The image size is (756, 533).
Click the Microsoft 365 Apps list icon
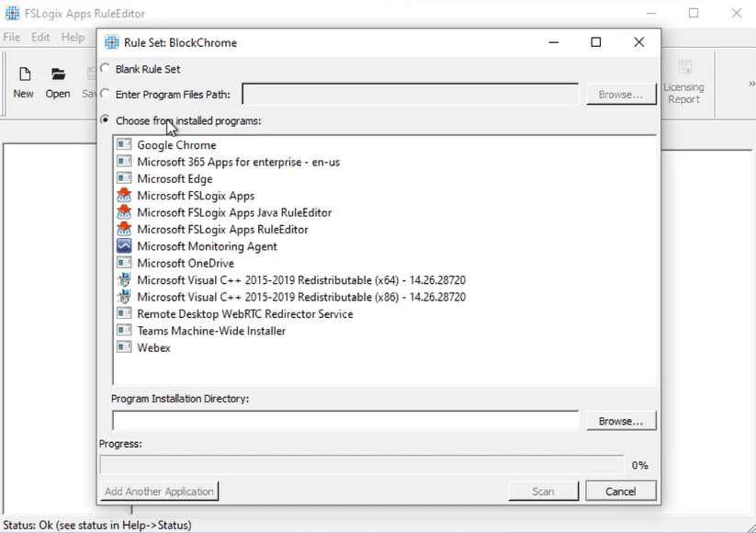coord(124,161)
